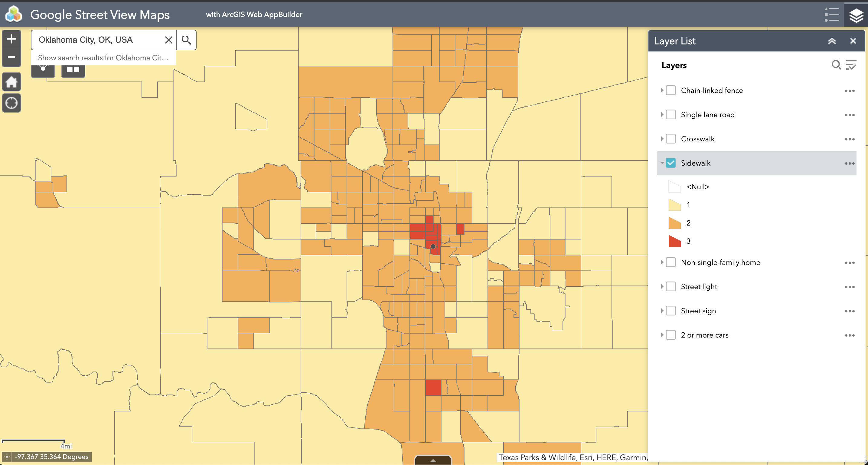Open Sidewalk layer more options menu

point(850,163)
